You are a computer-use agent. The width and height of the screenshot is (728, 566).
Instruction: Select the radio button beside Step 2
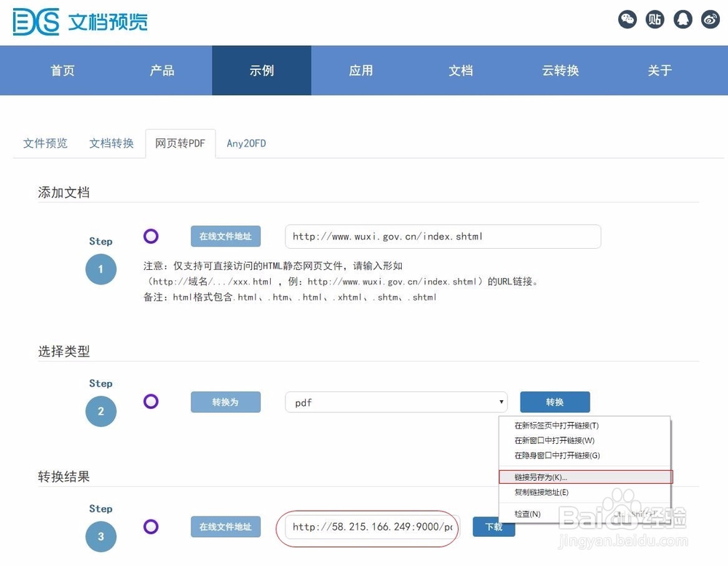[151, 401]
